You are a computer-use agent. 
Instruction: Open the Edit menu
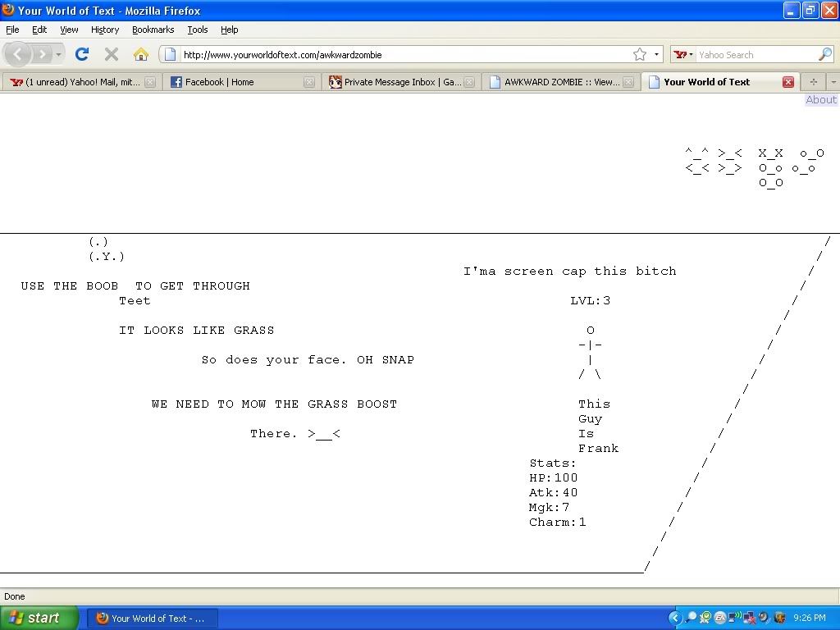pos(39,30)
